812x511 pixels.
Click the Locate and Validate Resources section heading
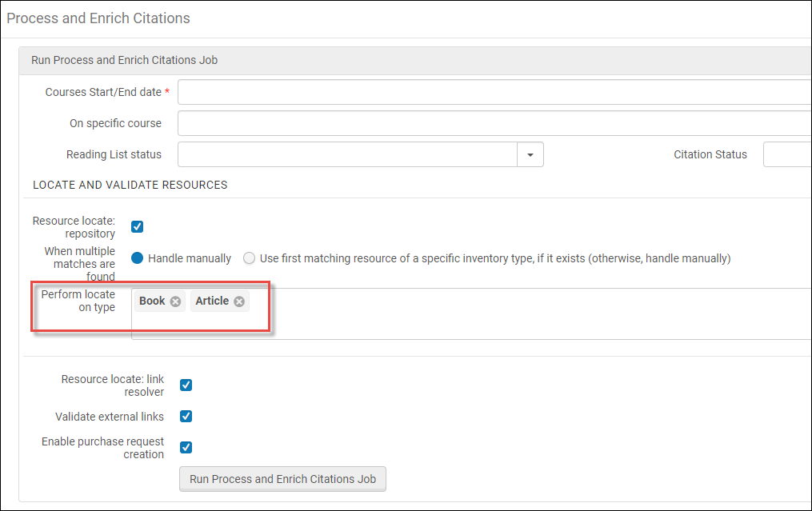130,185
